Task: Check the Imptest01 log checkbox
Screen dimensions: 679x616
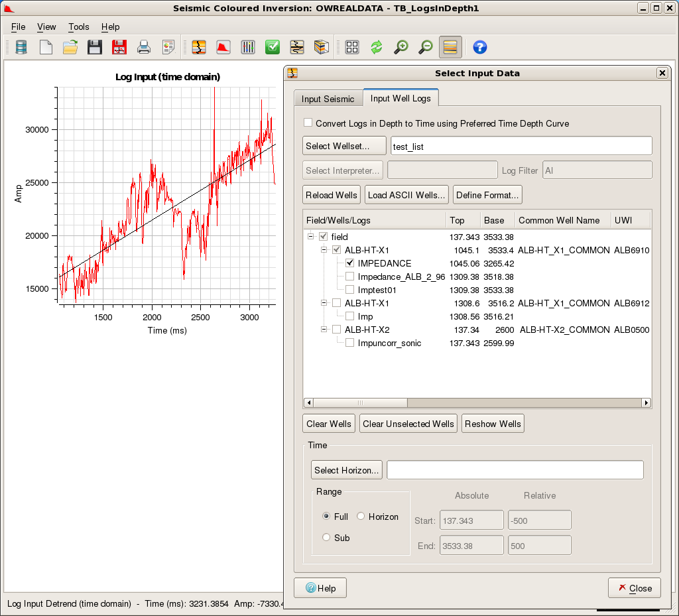Action: pyautogui.click(x=350, y=289)
